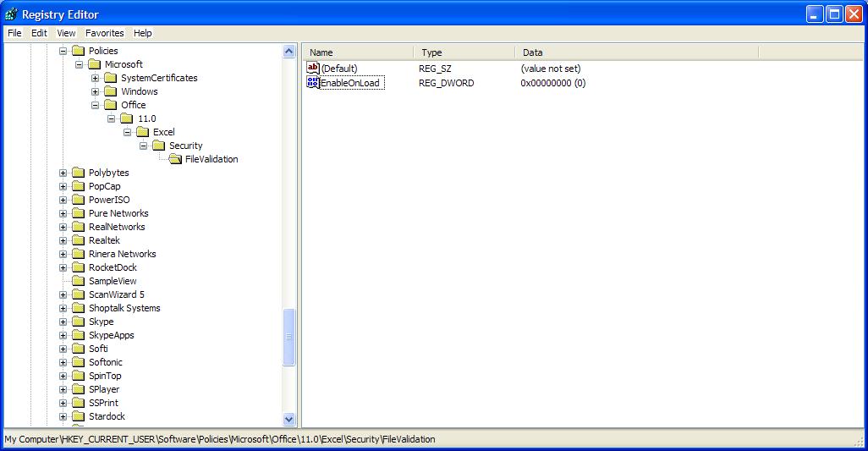This screenshot has width=868, height=451.
Task: Collapse the Microsoft key under Policies
Action: pyautogui.click(x=80, y=65)
